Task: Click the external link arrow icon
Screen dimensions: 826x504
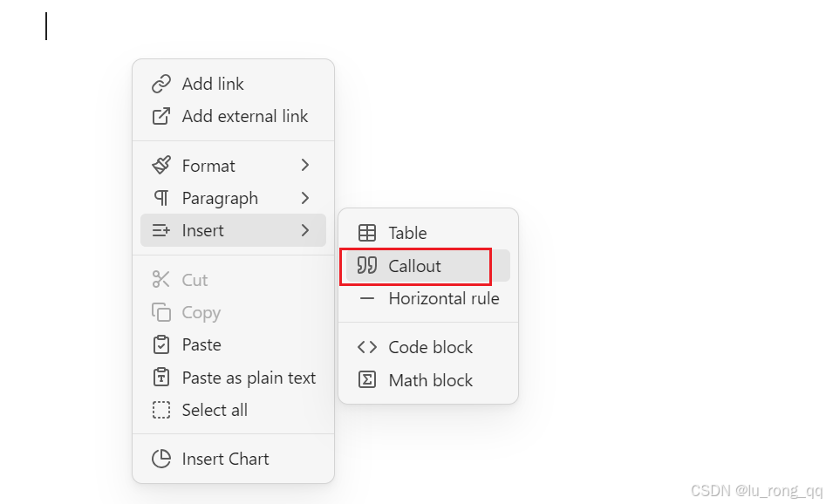Action: [161, 116]
